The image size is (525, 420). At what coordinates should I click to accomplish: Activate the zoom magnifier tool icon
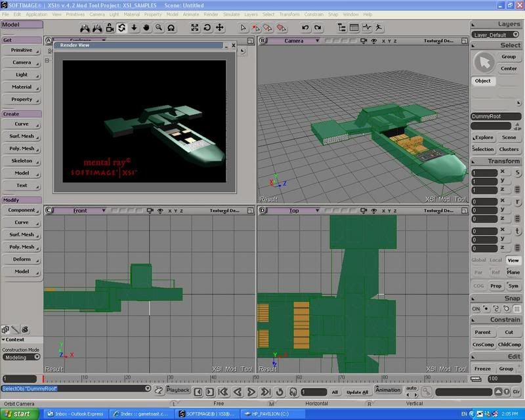(x=159, y=28)
